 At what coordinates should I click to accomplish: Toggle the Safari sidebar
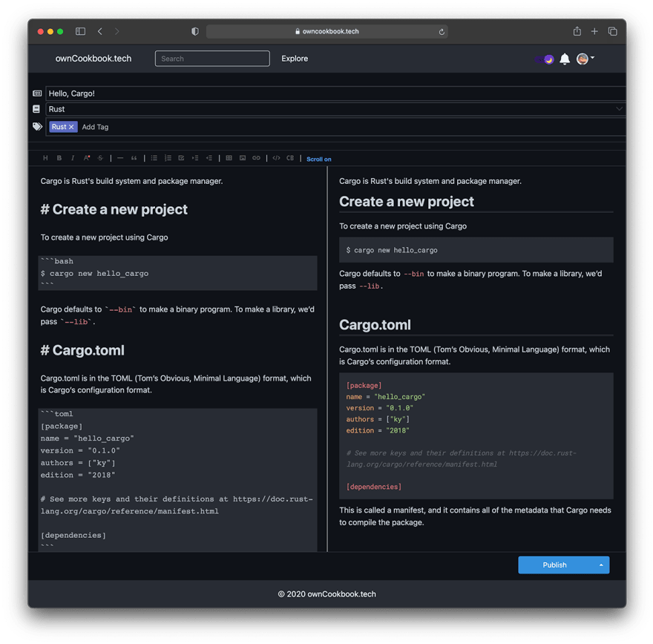(x=80, y=31)
